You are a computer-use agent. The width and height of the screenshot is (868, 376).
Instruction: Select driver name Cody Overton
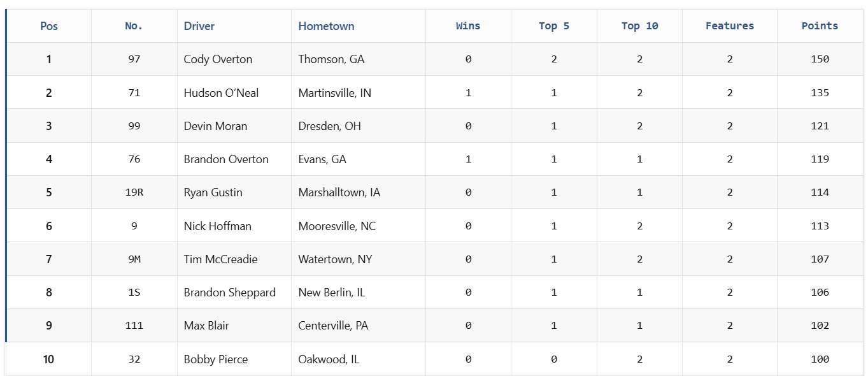218,59
